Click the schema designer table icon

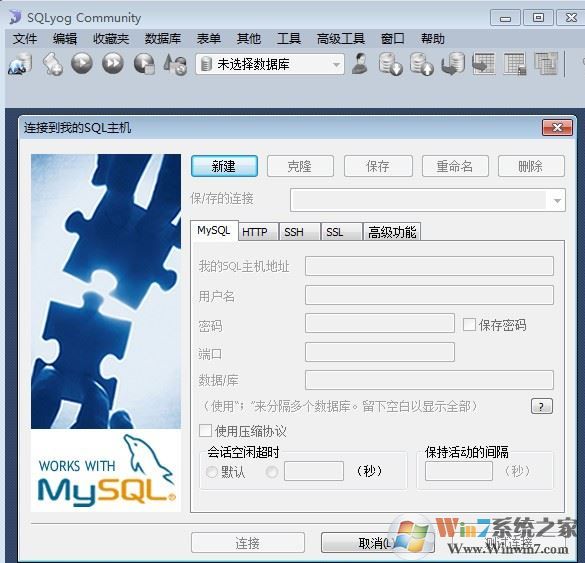tap(484, 64)
